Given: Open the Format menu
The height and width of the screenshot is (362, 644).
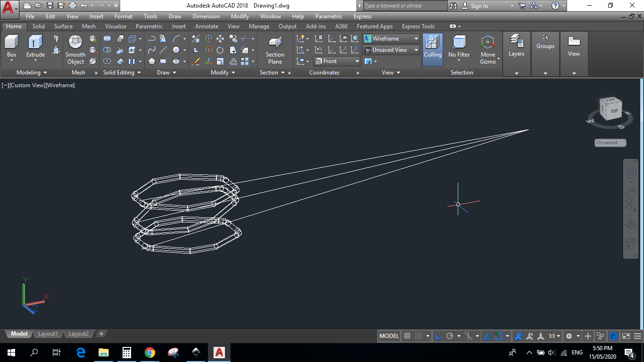Looking at the screenshot, I should coord(124,16).
